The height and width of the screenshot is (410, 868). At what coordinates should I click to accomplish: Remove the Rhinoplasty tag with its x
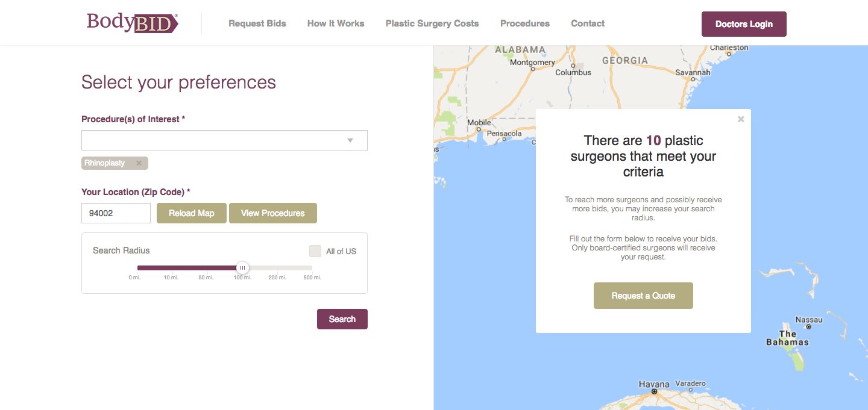139,163
